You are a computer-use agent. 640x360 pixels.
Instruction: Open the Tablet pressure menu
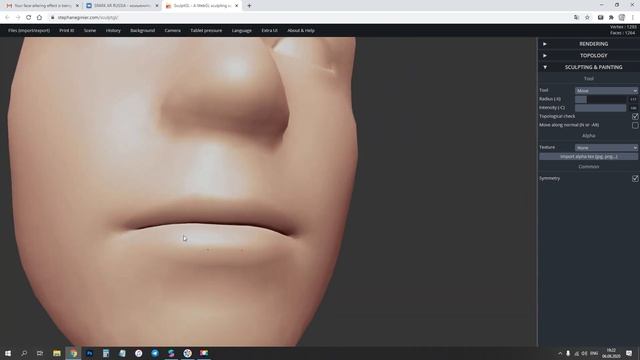[206, 31]
